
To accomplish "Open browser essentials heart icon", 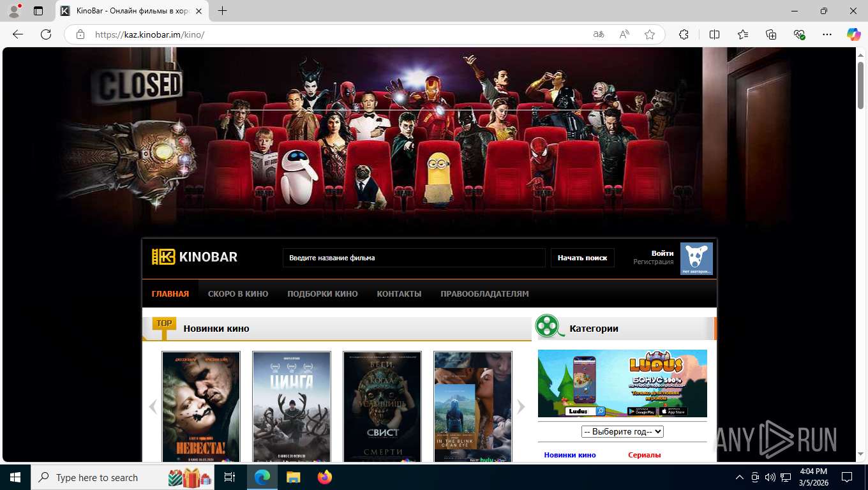I will pyautogui.click(x=799, y=34).
